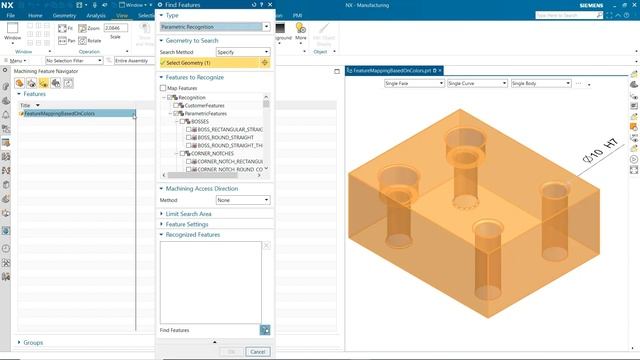Click the large Window layout icon
Viewport: 640px width, 360px height.
[13, 28]
